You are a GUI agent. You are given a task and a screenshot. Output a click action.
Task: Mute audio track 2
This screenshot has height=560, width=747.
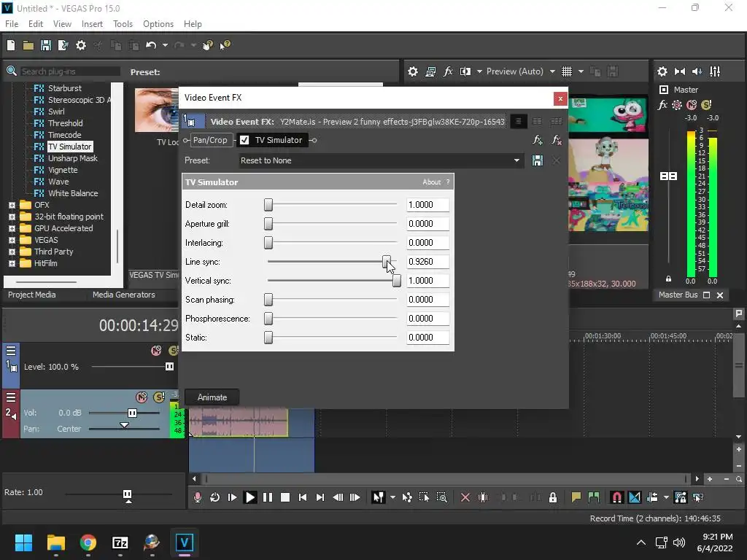pyautogui.click(x=142, y=397)
